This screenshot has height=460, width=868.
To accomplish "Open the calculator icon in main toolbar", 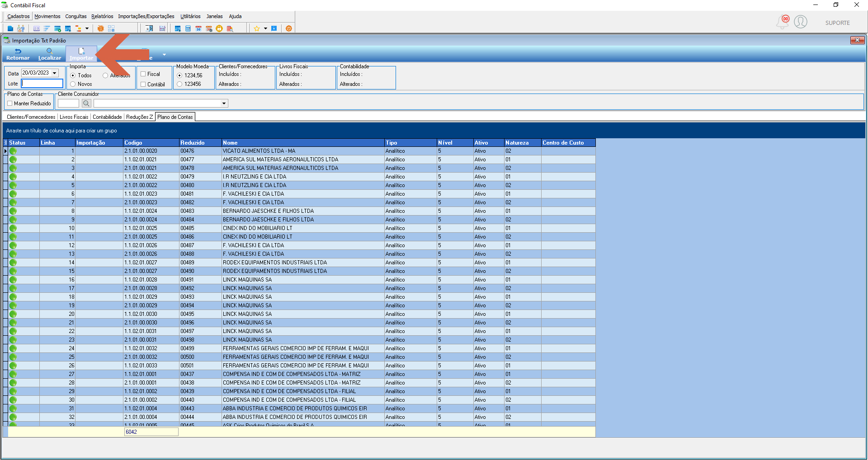I will [188, 28].
